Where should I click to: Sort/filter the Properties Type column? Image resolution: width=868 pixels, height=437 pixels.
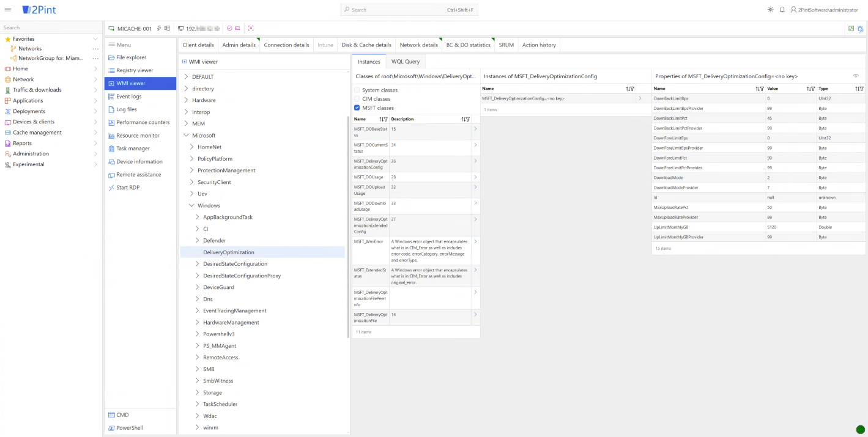[x=859, y=89]
